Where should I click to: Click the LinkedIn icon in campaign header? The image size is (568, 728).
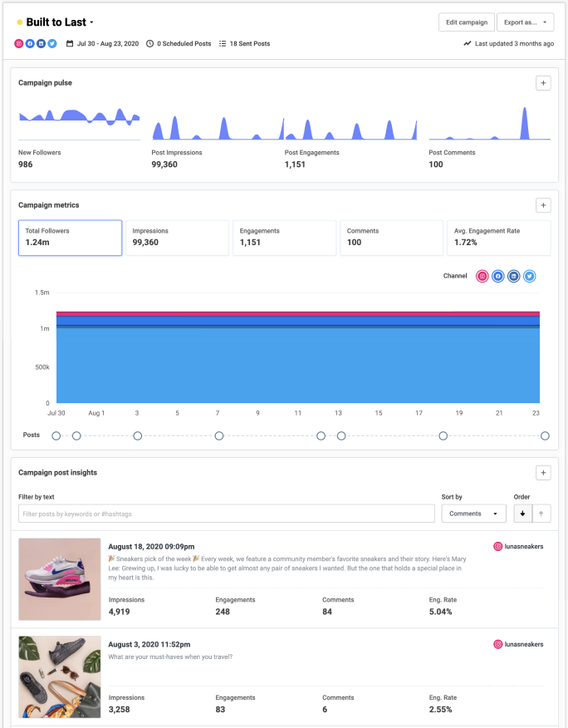[42, 44]
